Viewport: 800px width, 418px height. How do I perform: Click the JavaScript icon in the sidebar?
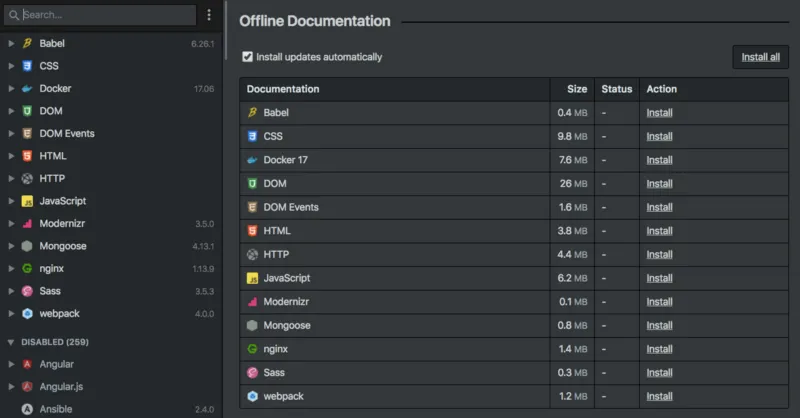coord(27,201)
